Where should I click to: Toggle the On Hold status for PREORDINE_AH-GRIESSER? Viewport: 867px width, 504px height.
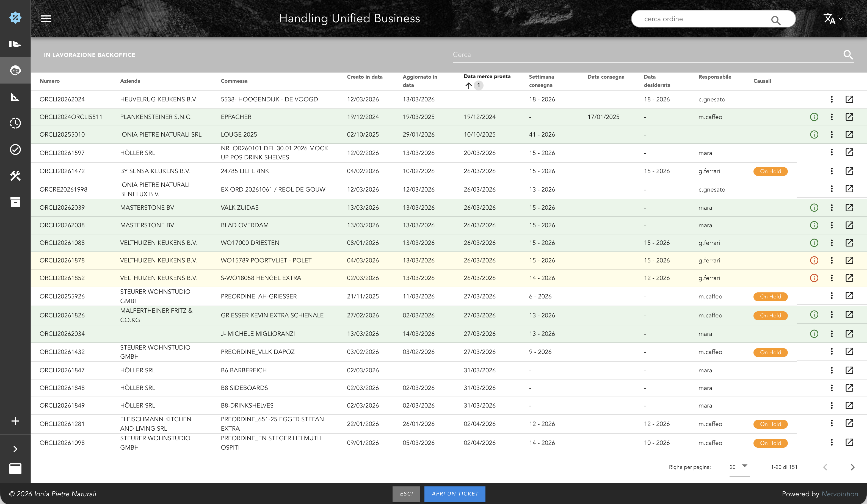[x=770, y=297]
